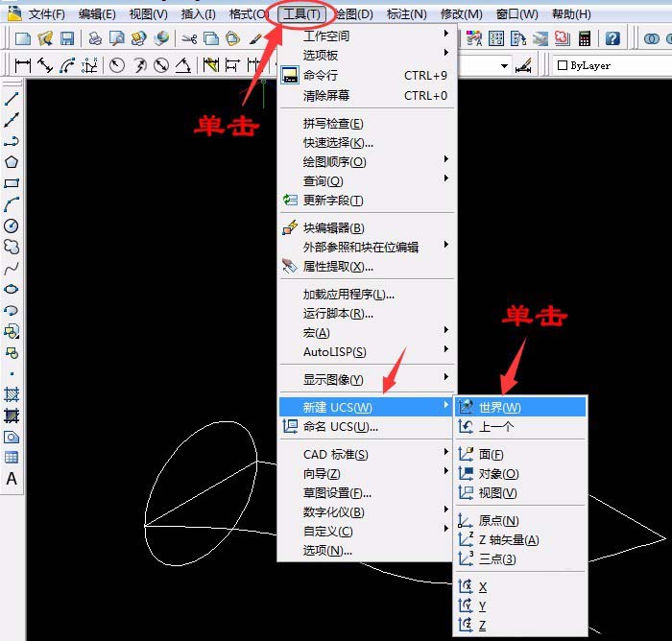Select the Hatch tool

(x=12, y=394)
